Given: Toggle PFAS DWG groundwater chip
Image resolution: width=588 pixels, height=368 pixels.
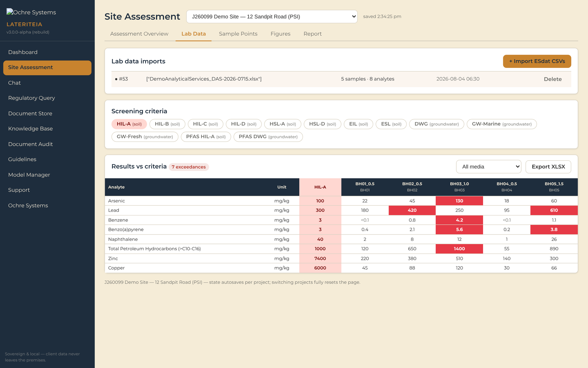Looking at the screenshot, I should pos(268,137).
